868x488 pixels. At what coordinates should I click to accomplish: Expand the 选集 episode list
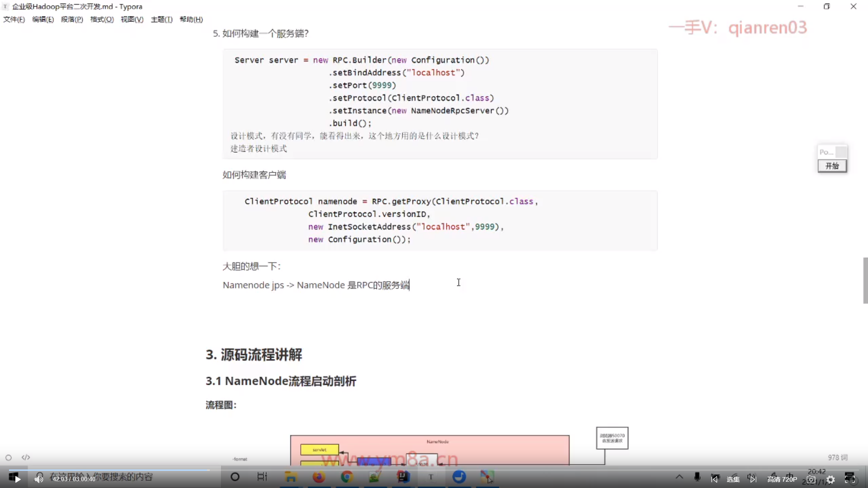pos(733,479)
